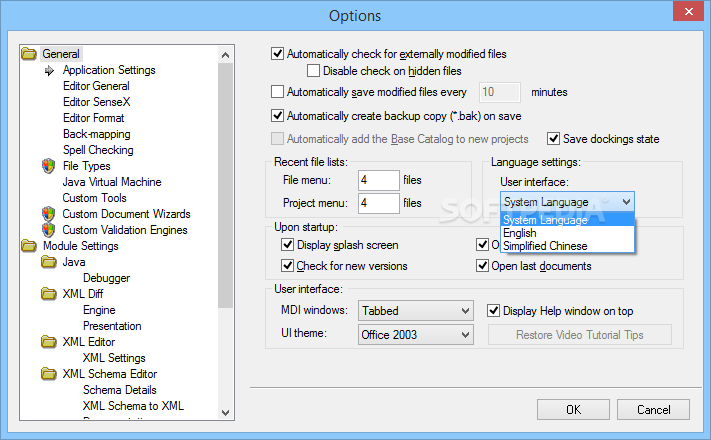Click the shield icon next to Custom Document Wizards
The image size is (711, 440).
(49, 214)
